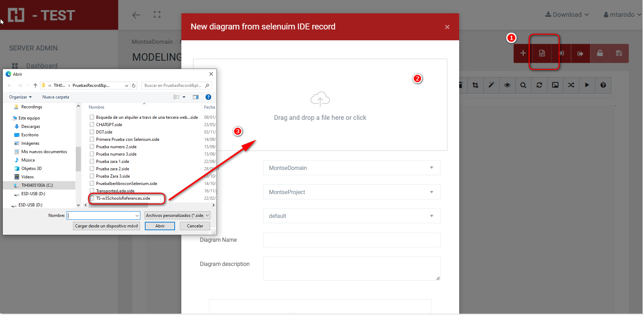This screenshot has width=644, height=315.
Task: Click Cargar desde un dispositivo móvil button
Action: pos(106,226)
